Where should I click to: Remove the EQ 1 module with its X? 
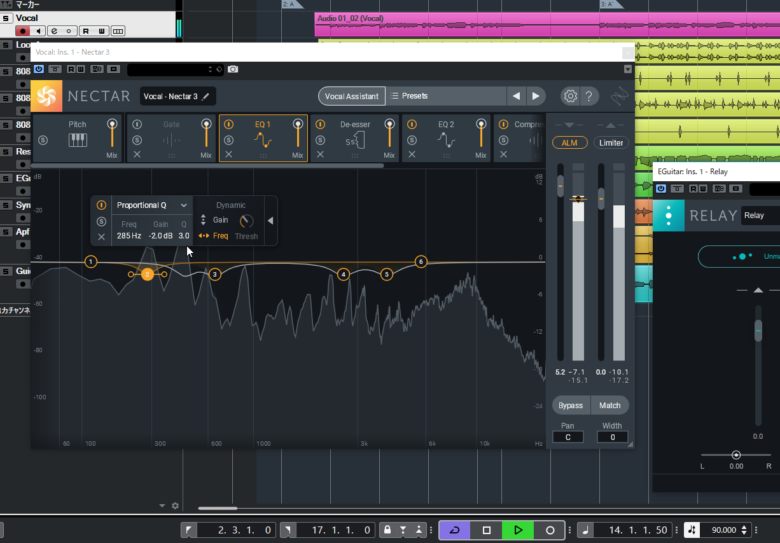[x=228, y=155]
